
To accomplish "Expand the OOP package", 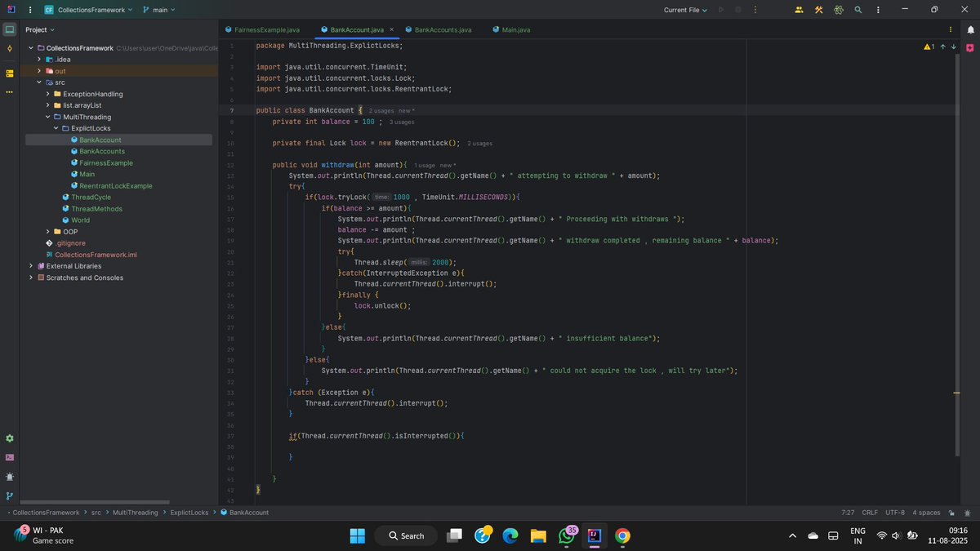I will pos(47,232).
